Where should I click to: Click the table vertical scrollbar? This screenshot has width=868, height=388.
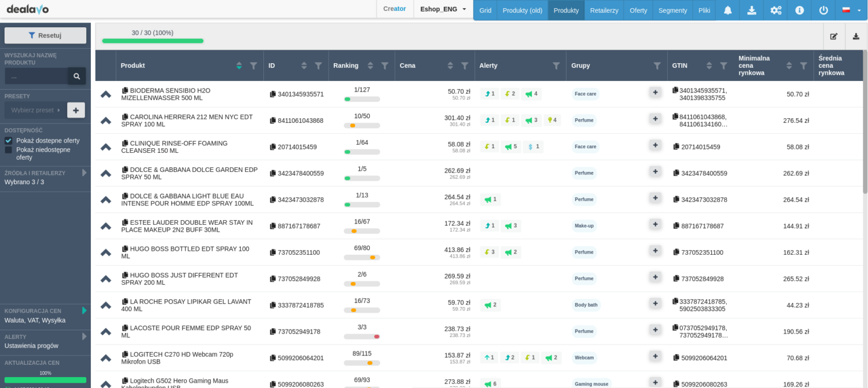click(865, 122)
